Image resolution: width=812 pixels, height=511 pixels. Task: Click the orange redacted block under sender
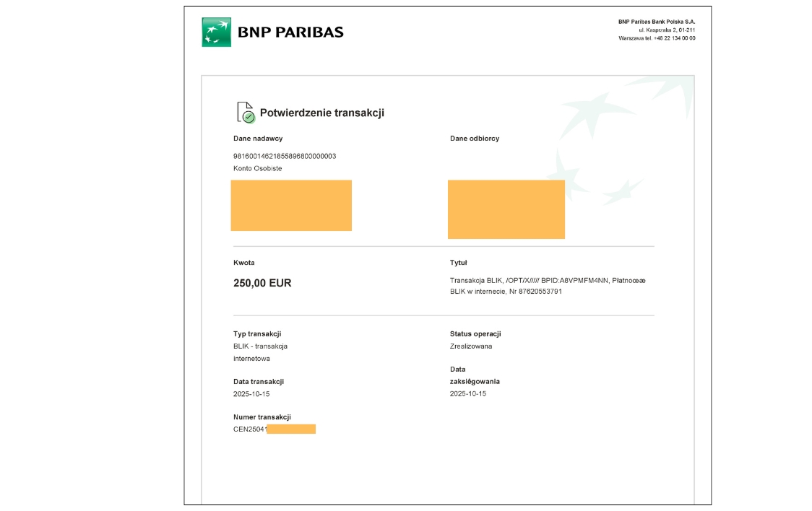coord(291,205)
